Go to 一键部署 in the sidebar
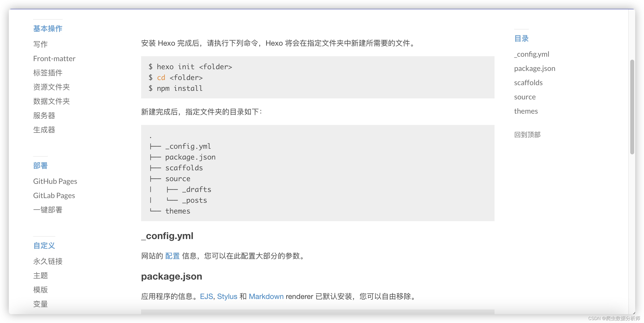The height and width of the screenshot is (323, 644). (48, 210)
